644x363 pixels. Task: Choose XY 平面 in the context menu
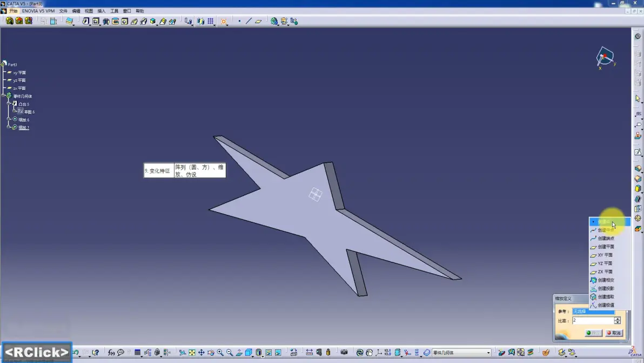[609, 255]
